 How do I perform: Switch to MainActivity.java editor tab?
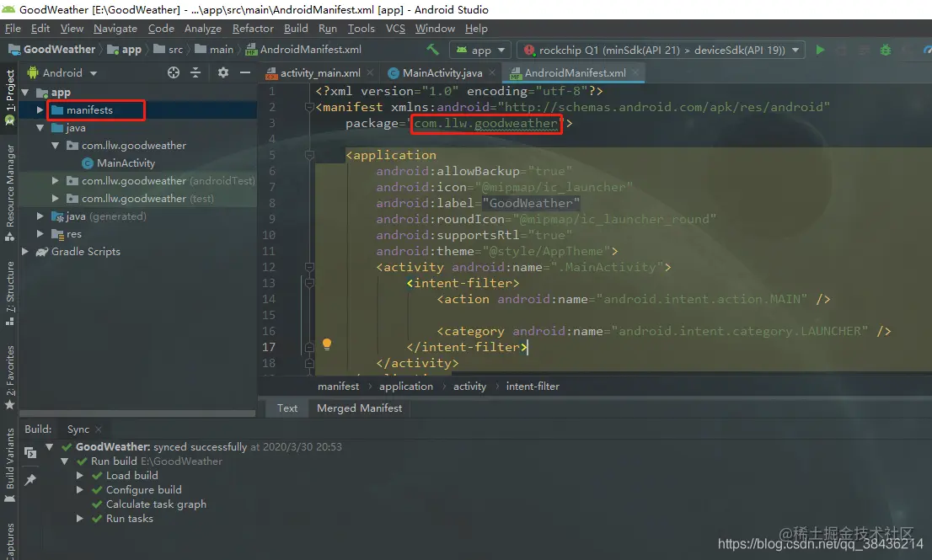point(442,73)
